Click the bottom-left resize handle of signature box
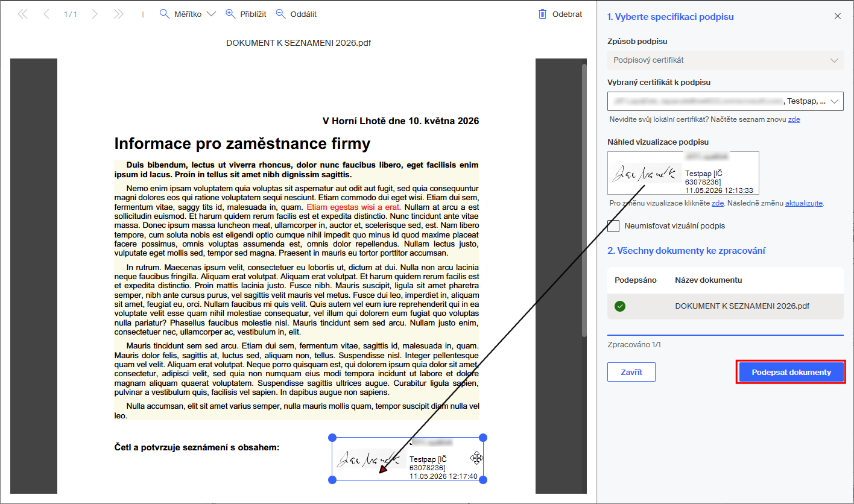854x504 pixels. pos(332,480)
